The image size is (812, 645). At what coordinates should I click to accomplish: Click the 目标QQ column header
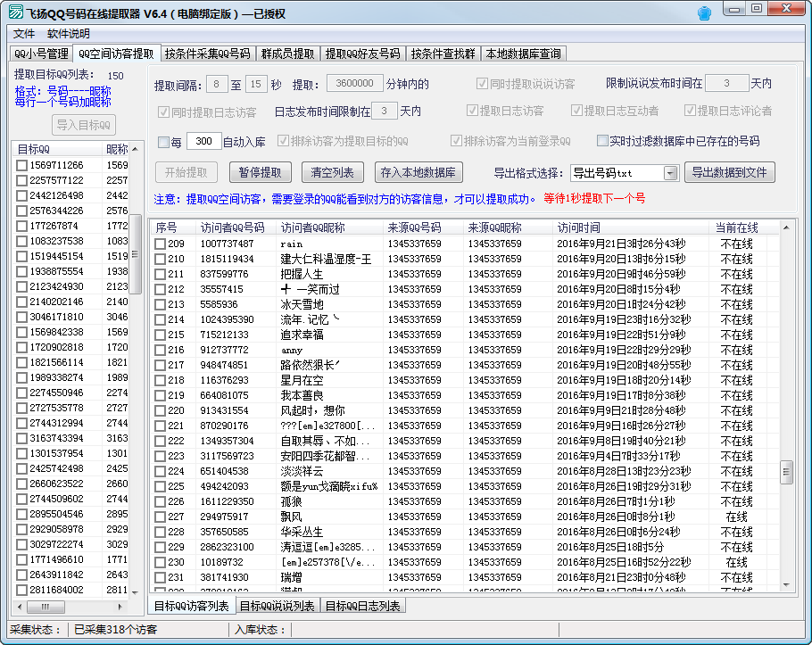click(57, 149)
